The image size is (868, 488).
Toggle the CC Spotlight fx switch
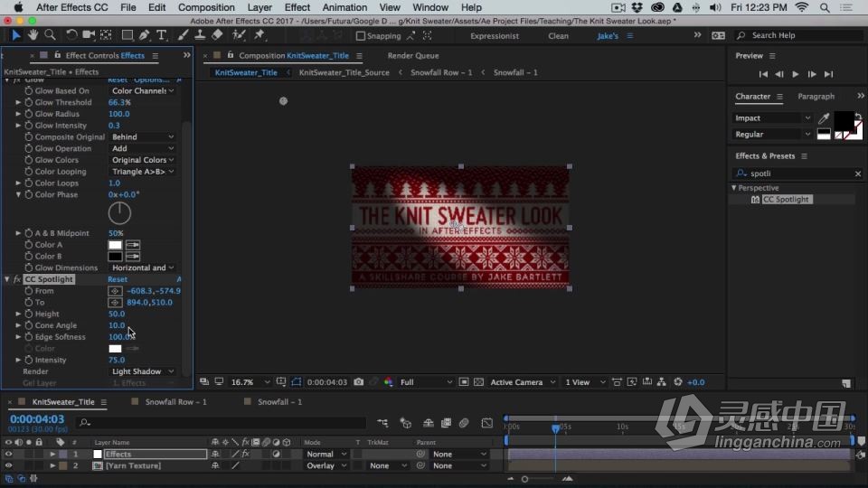17,279
